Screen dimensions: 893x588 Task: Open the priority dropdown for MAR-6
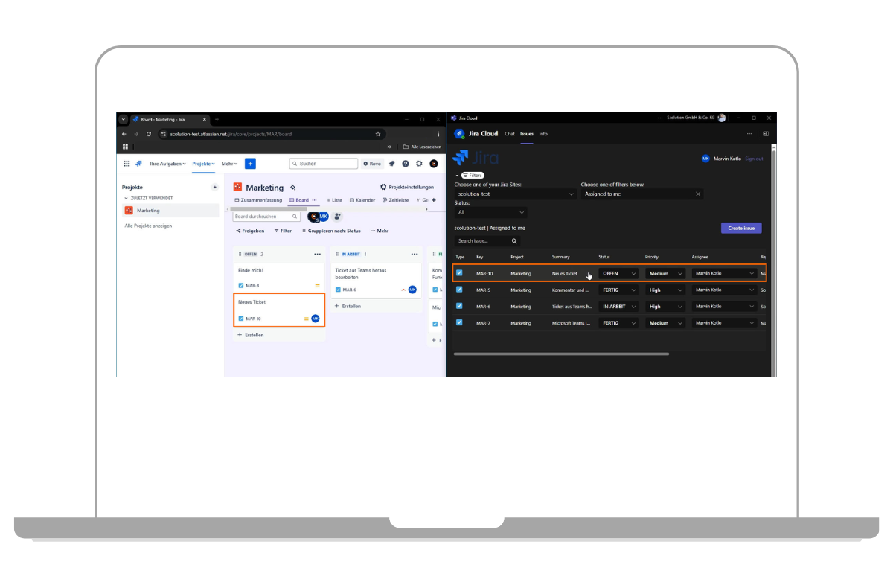point(665,307)
